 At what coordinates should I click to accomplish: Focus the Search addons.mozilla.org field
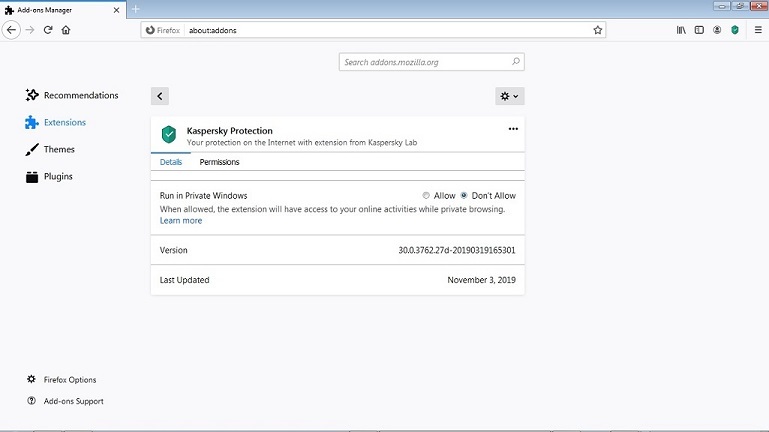[x=432, y=62]
